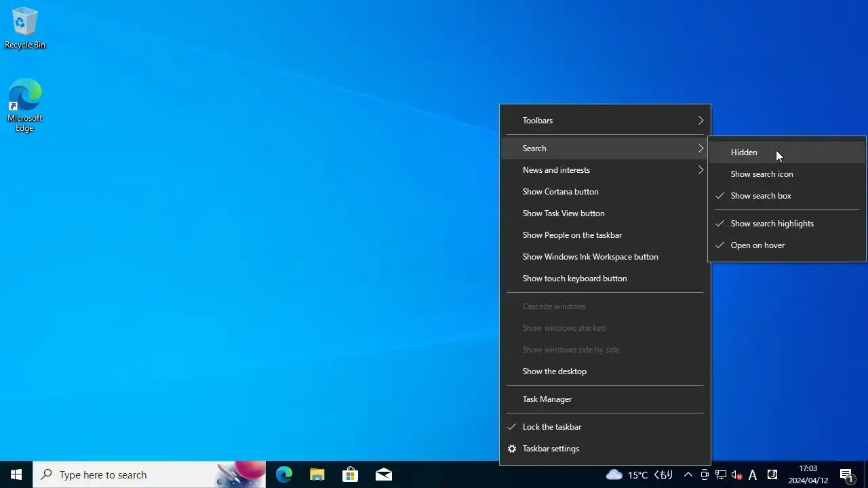The width and height of the screenshot is (868, 488).
Task: Show hidden system tray icons
Action: coord(688,474)
